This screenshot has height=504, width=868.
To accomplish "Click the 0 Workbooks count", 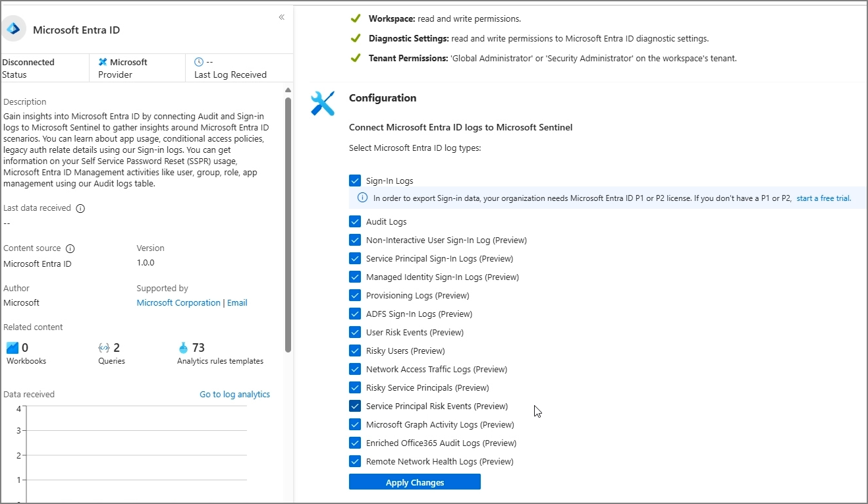I will [25, 347].
